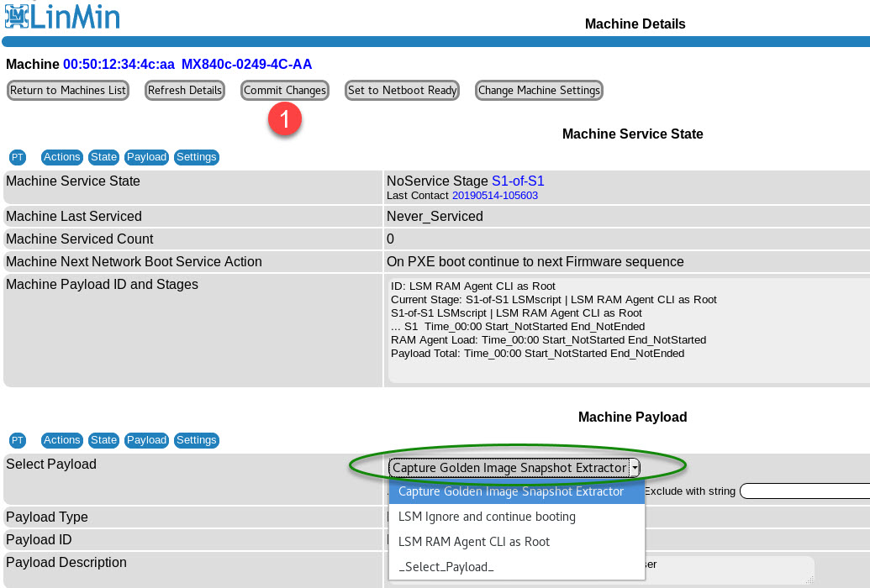Pick the _Select_Payload_ option
The width and height of the screenshot is (870, 588).
coord(446,567)
